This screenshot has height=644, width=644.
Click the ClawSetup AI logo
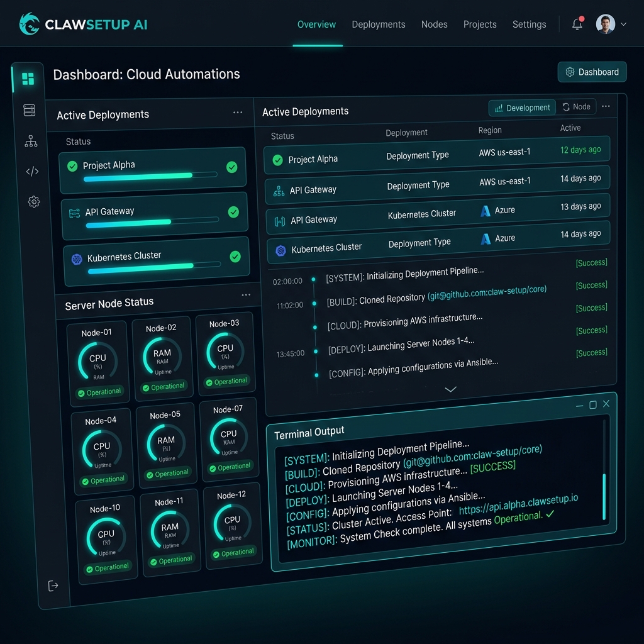[x=83, y=25]
